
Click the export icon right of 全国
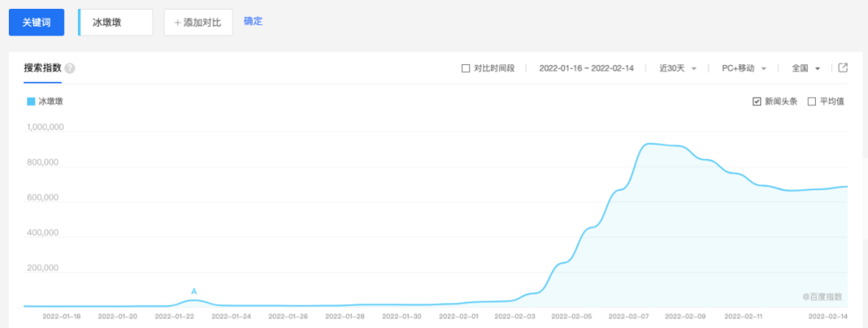(x=843, y=68)
